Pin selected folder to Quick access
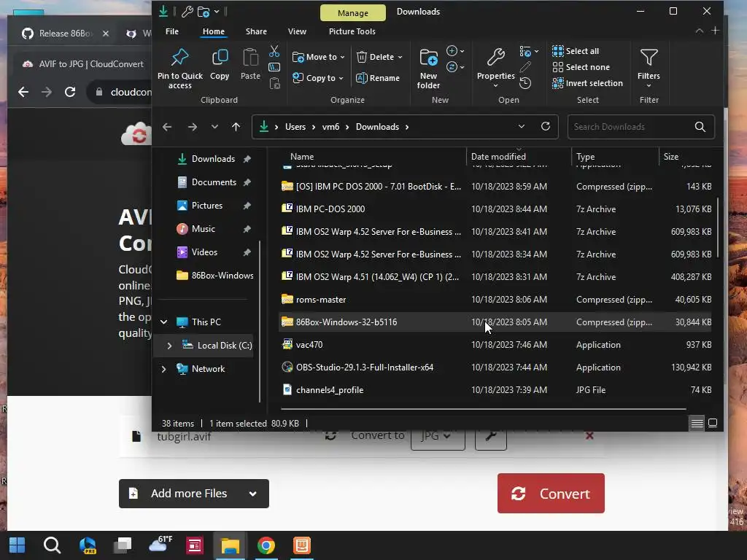Image resolution: width=747 pixels, height=560 pixels. pyautogui.click(x=179, y=68)
